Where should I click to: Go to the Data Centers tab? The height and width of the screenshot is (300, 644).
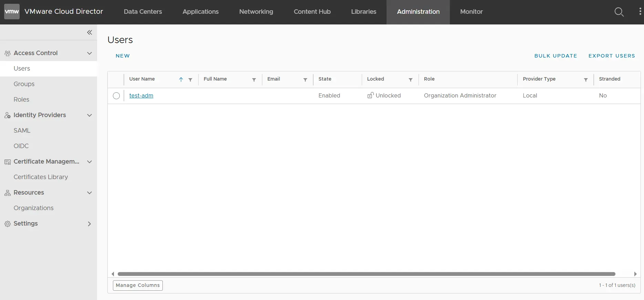pos(143,12)
